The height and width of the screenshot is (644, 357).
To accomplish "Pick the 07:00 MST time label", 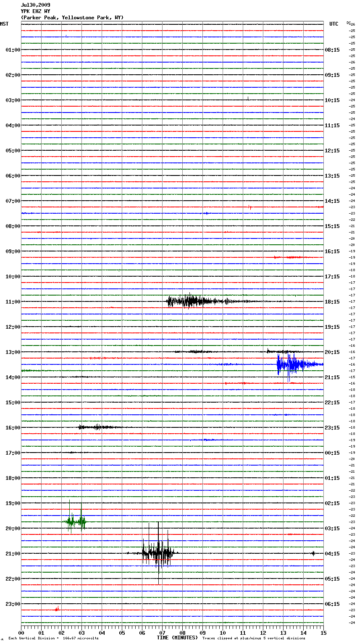I will (x=13, y=201).
